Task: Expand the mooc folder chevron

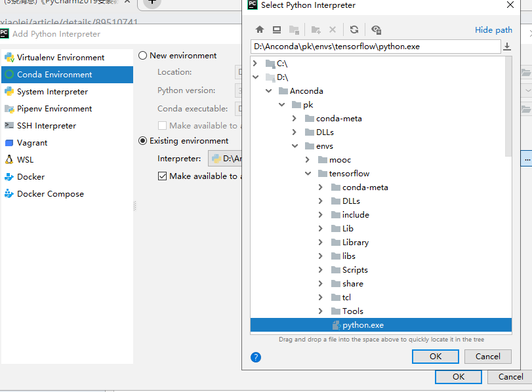Action: tap(308, 160)
